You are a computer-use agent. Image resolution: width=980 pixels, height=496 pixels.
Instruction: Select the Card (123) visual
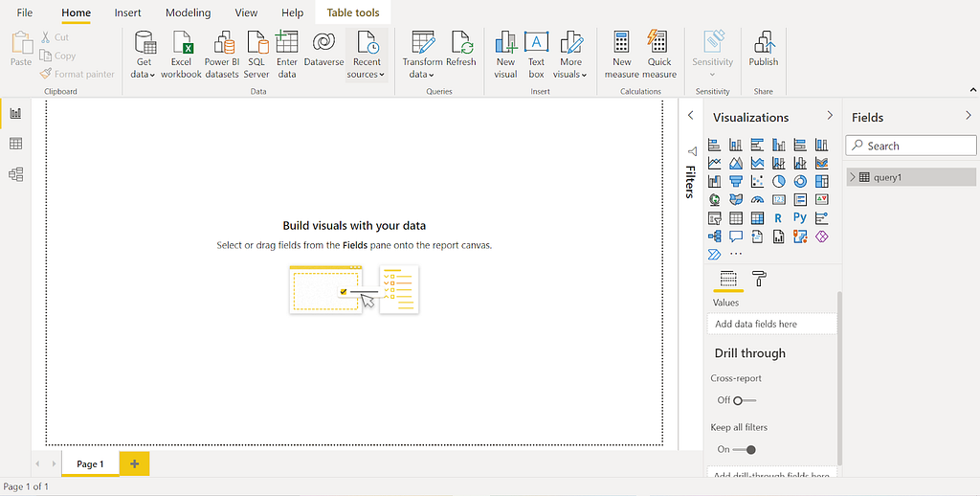[779, 200]
